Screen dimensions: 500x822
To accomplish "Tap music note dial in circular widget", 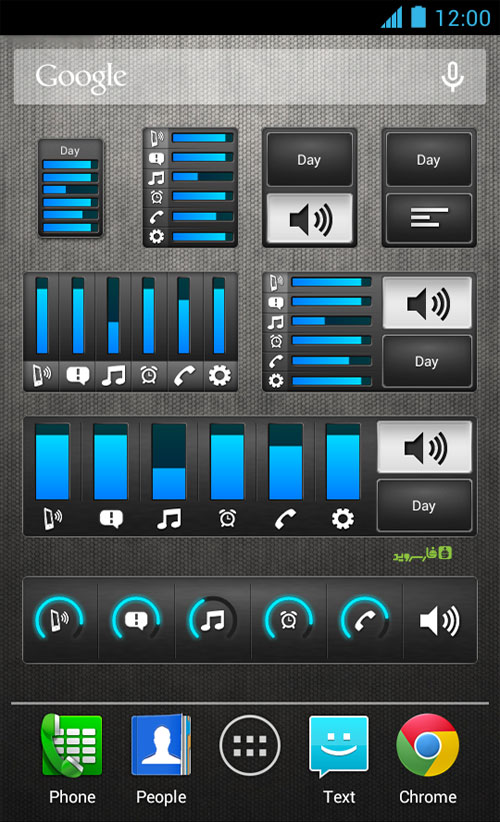I will click(212, 620).
